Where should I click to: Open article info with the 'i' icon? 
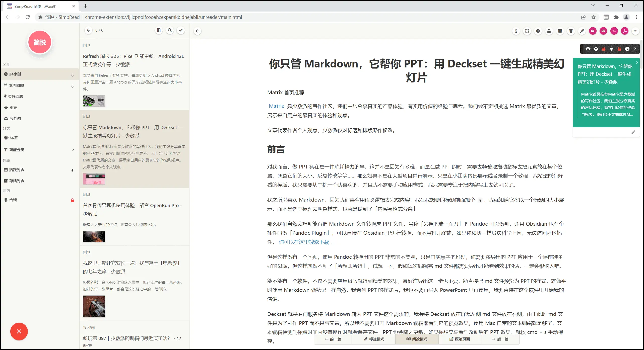(516, 31)
